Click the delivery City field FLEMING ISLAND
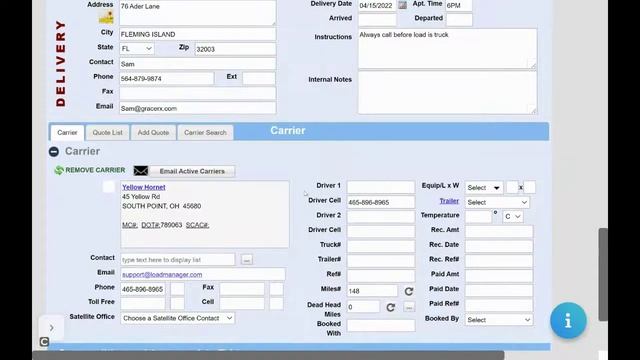This screenshot has height=360, width=640. tap(198, 34)
